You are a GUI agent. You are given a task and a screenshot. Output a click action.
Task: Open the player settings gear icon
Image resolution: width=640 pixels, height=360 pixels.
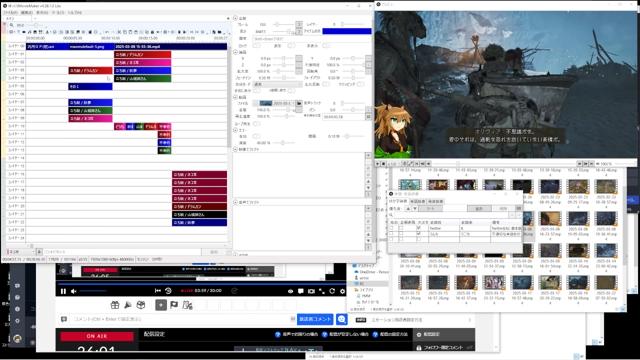click(342, 291)
